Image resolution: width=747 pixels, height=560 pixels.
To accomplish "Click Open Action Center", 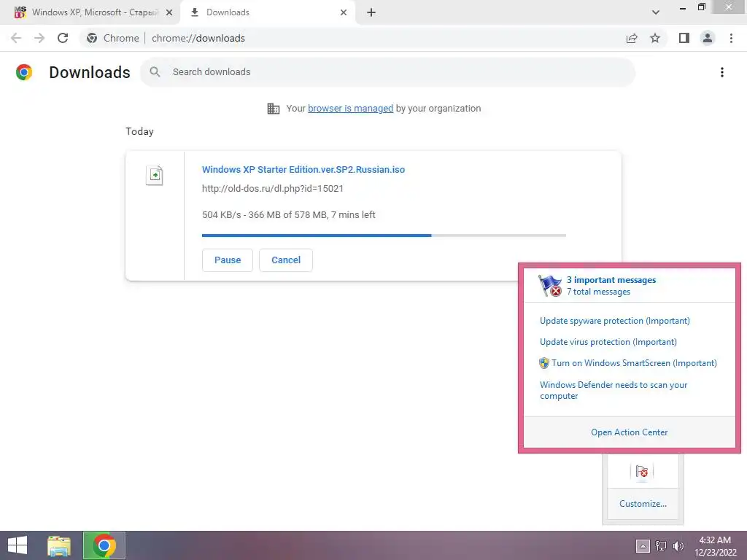I will click(630, 432).
